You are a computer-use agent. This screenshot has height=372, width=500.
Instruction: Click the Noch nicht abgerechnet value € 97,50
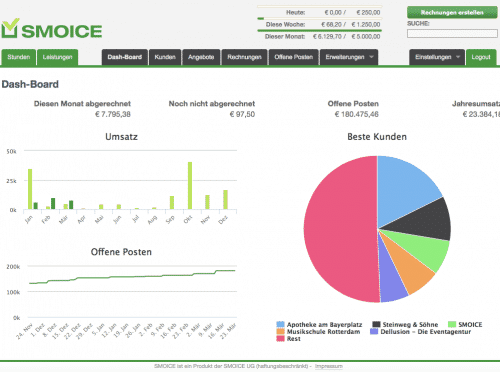[242, 114]
